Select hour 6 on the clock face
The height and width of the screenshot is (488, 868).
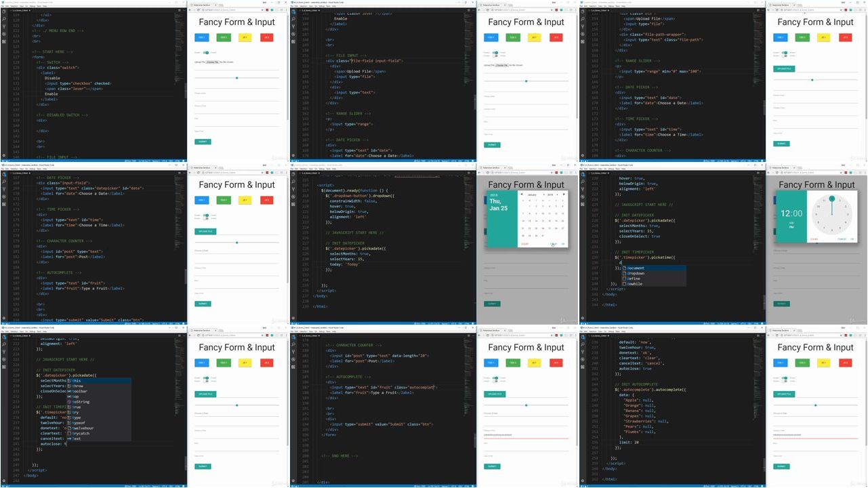point(832,230)
